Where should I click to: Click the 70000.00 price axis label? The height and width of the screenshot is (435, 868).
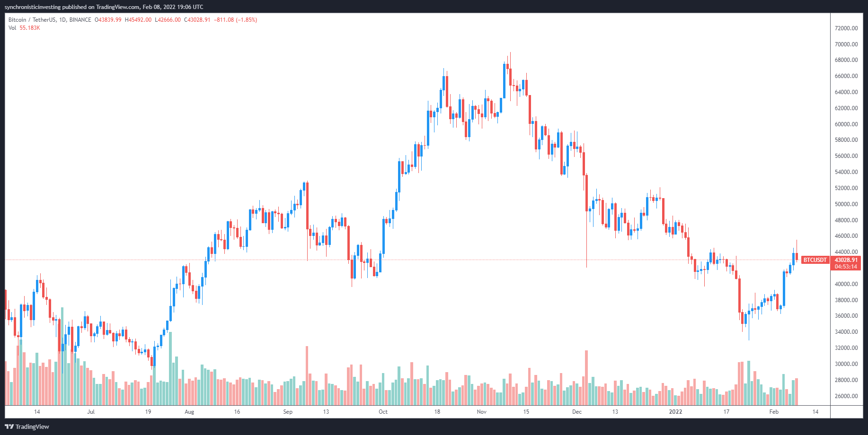click(x=846, y=44)
